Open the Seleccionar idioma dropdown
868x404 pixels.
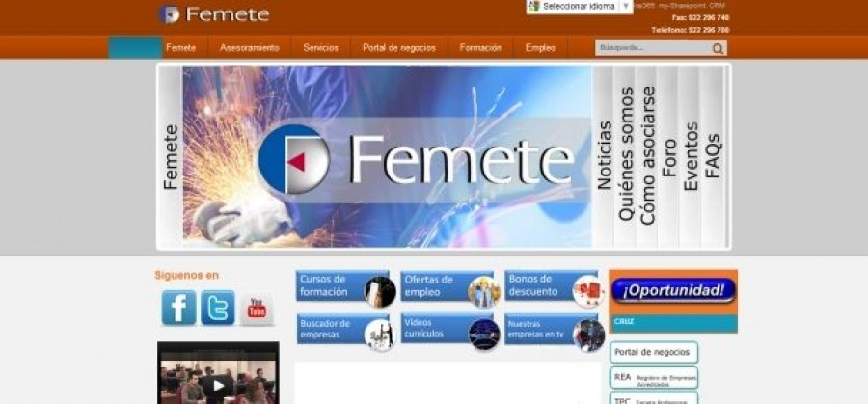click(x=579, y=7)
